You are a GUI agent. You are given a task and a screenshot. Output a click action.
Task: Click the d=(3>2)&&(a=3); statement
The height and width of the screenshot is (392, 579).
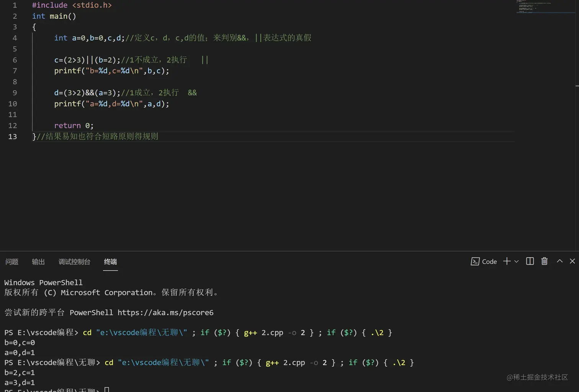pos(87,93)
